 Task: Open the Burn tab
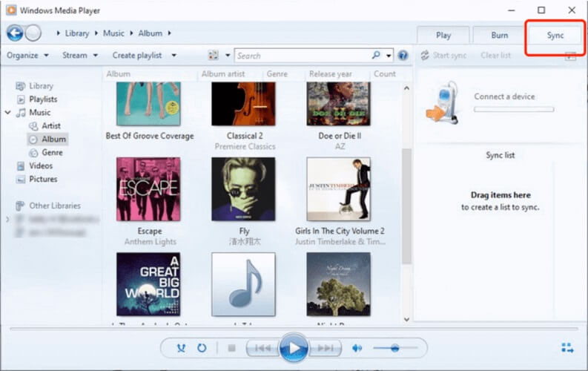[x=500, y=35]
